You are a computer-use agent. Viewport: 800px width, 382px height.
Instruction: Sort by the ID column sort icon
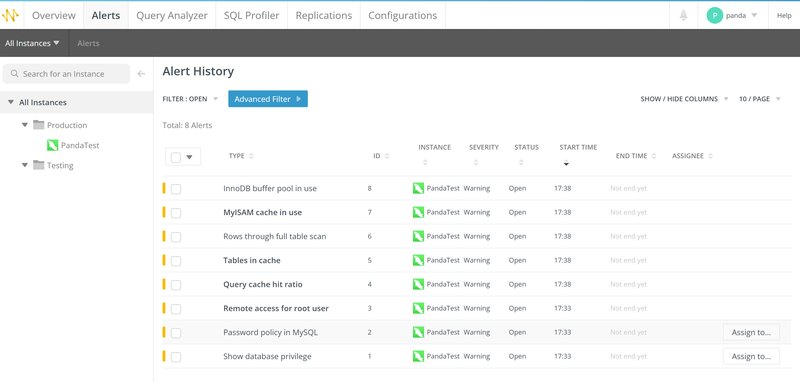pyautogui.click(x=387, y=156)
